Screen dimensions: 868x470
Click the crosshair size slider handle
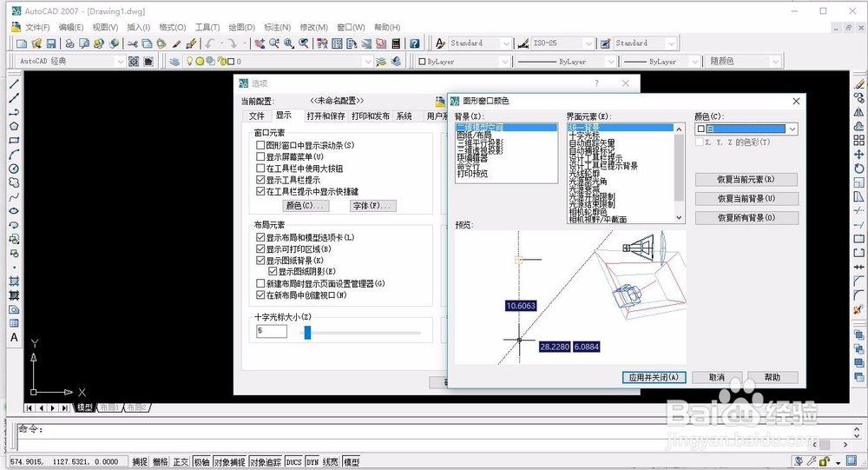[x=308, y=332]
